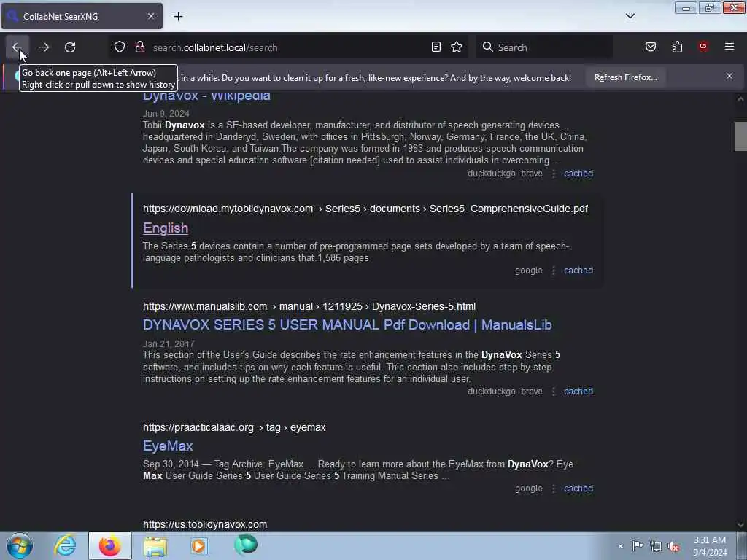Click the page scrollbar thumb

[740, 136]
